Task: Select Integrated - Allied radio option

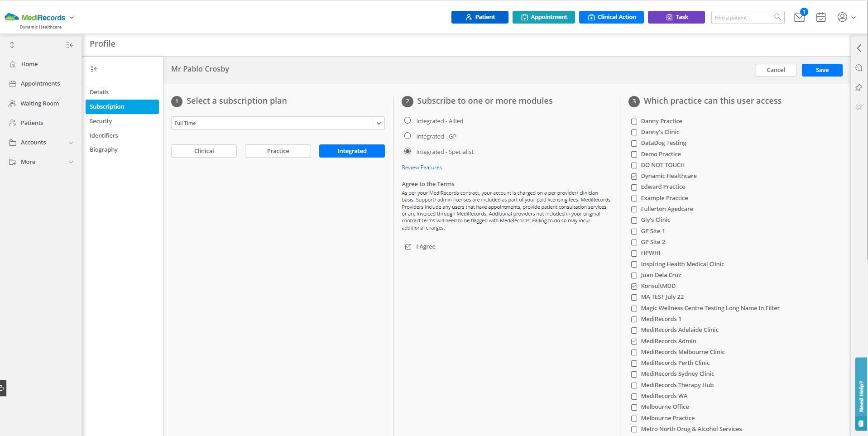Action: pyautogui.click(x=408, y=120)
